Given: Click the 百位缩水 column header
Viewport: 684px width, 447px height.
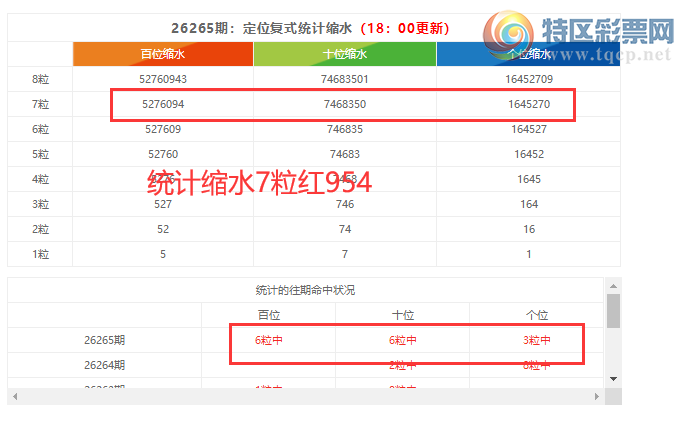Looking at the screenshot, I should point(163,54).
